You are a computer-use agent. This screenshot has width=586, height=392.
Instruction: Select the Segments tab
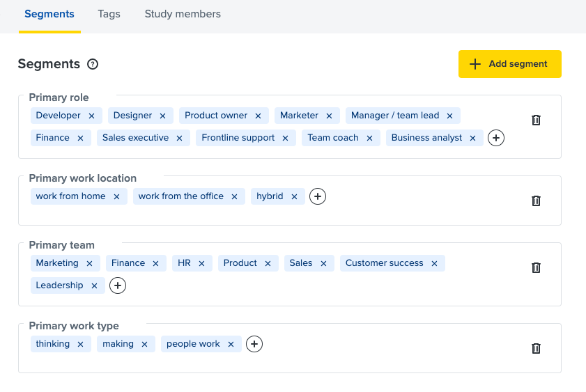[49, 14]
